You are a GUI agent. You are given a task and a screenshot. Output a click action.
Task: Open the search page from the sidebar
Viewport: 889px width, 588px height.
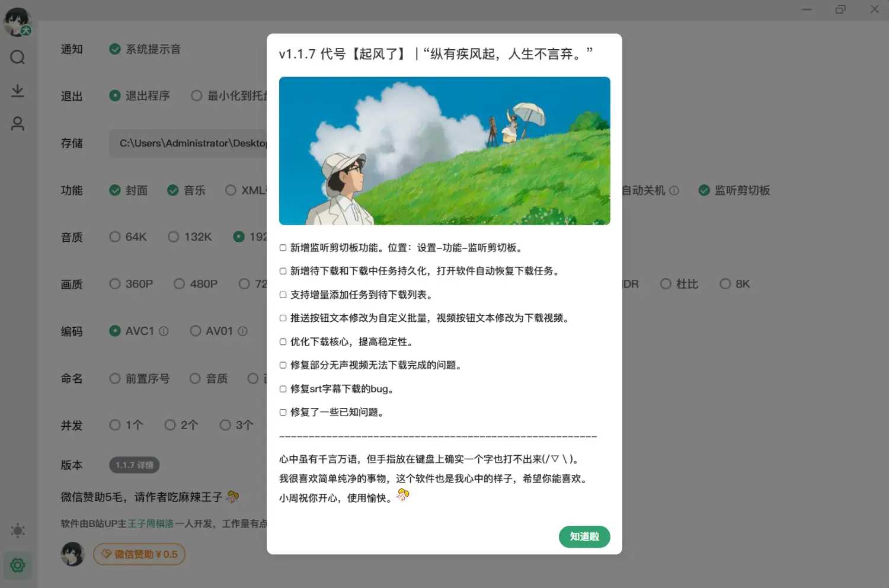pyautogui.click(x=18, y=57)
